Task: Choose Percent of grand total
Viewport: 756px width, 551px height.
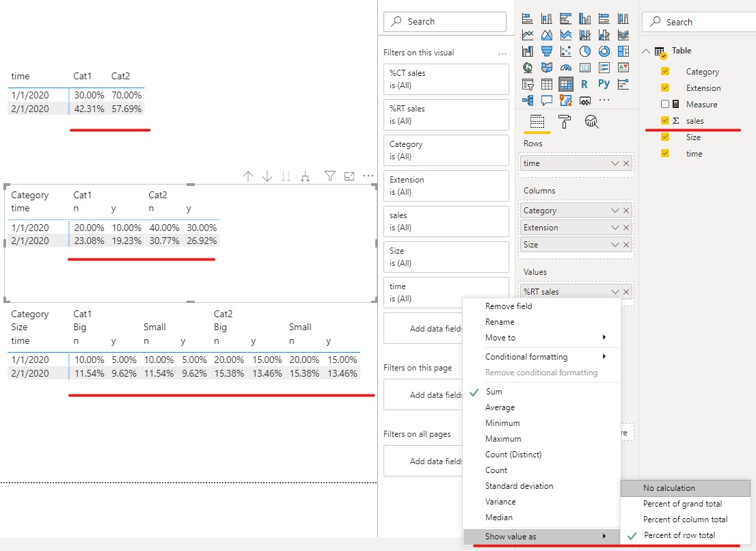Action: 685,504
